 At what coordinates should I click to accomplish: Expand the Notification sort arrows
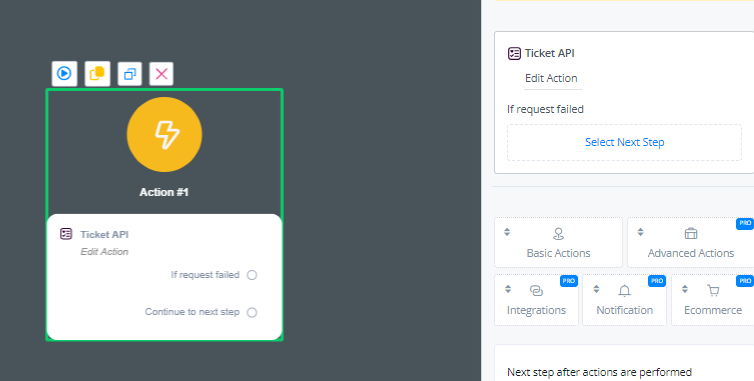pyautogui.click(x=596, y=289)
